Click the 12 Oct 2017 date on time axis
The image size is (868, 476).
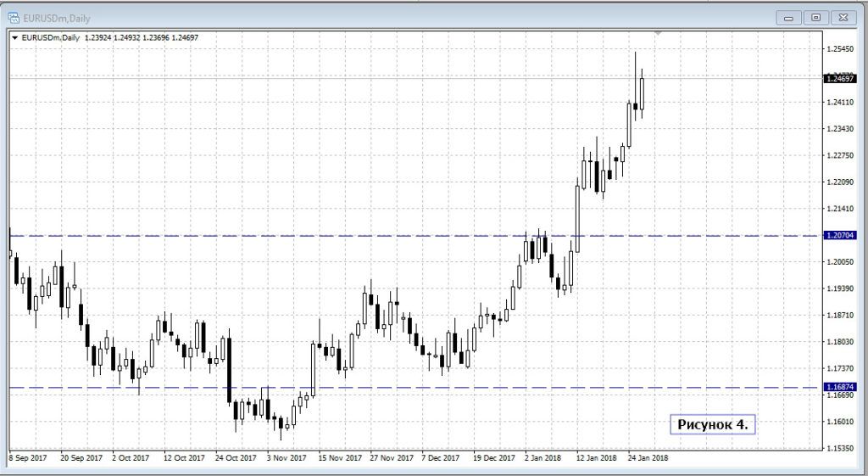[x=184, y=457]
